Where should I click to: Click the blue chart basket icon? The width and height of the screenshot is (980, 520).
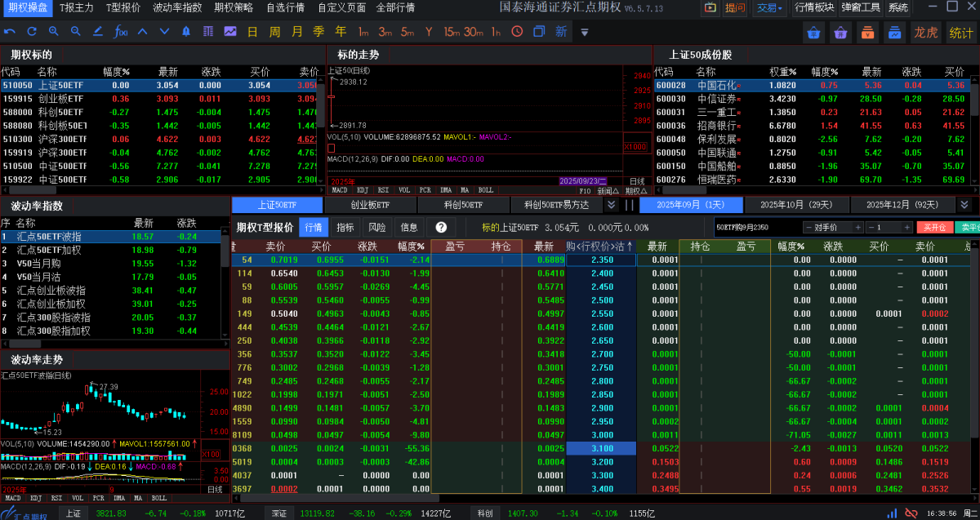tap(895, 33)
